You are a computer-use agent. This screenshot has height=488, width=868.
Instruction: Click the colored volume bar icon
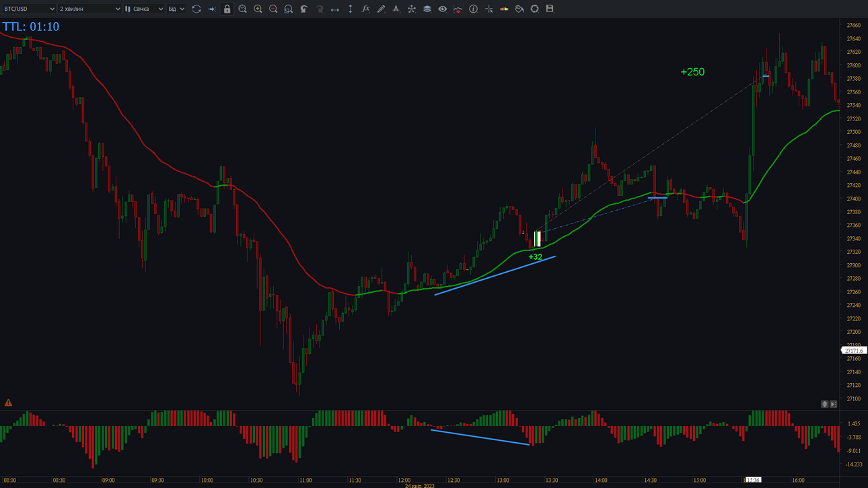pos(504,9)
